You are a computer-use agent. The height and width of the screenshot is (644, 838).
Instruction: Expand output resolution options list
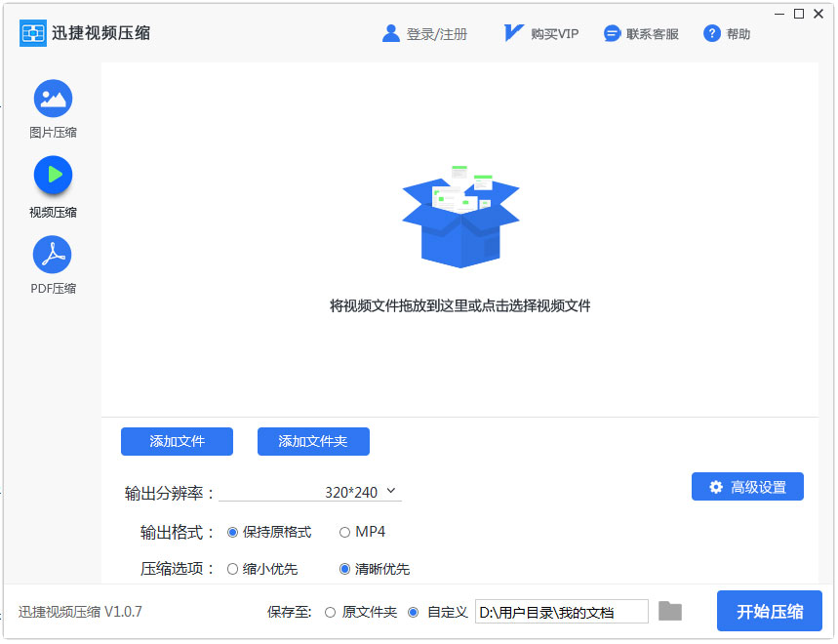tap(391, 492)
